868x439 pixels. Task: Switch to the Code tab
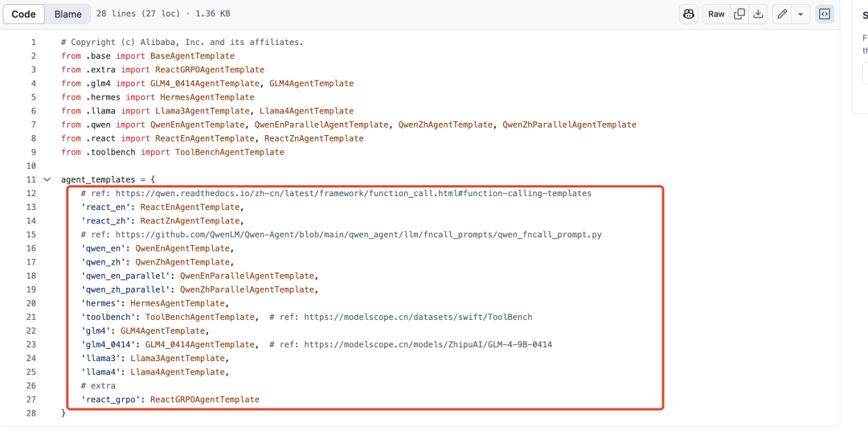tap(24, 14)
